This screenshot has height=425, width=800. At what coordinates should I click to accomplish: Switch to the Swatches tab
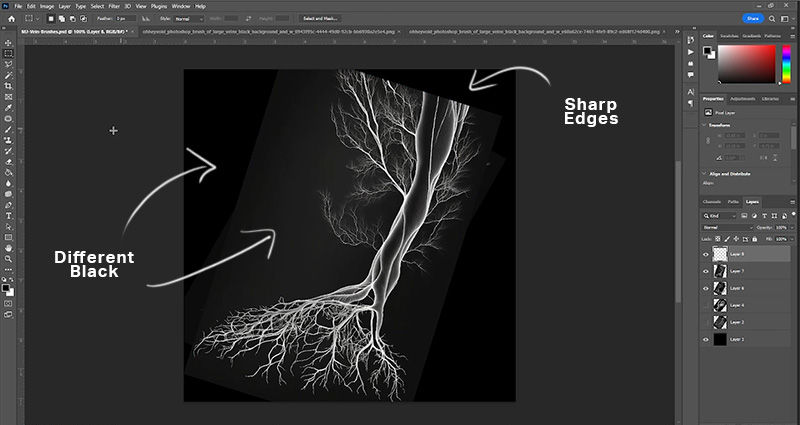(x=729, y=36)
